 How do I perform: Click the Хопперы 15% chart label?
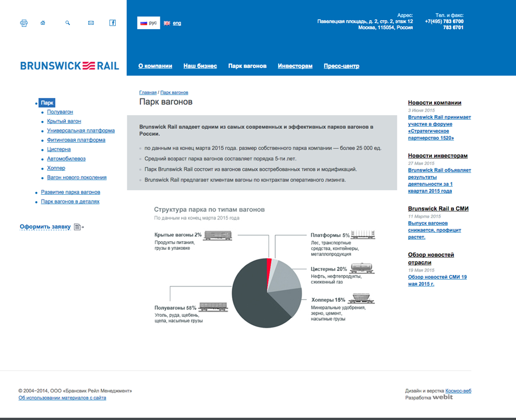328,300
